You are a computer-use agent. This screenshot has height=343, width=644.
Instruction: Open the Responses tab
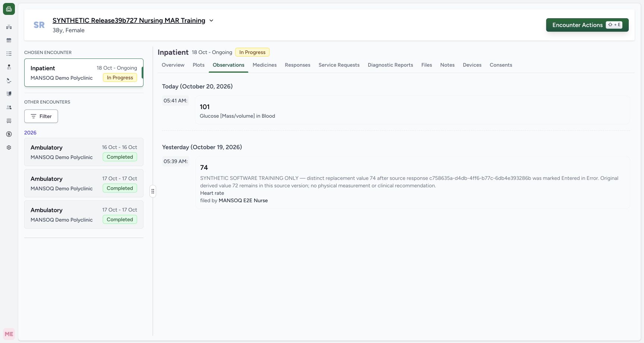point(297,65)
